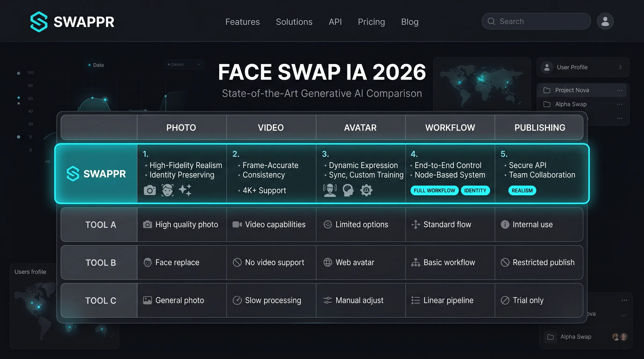Open more options dots at bottom-right panel top
644x359 pixels.
point(624,300)
